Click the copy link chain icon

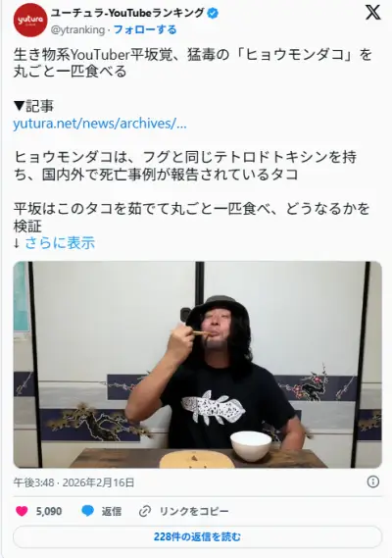(145, 511)
